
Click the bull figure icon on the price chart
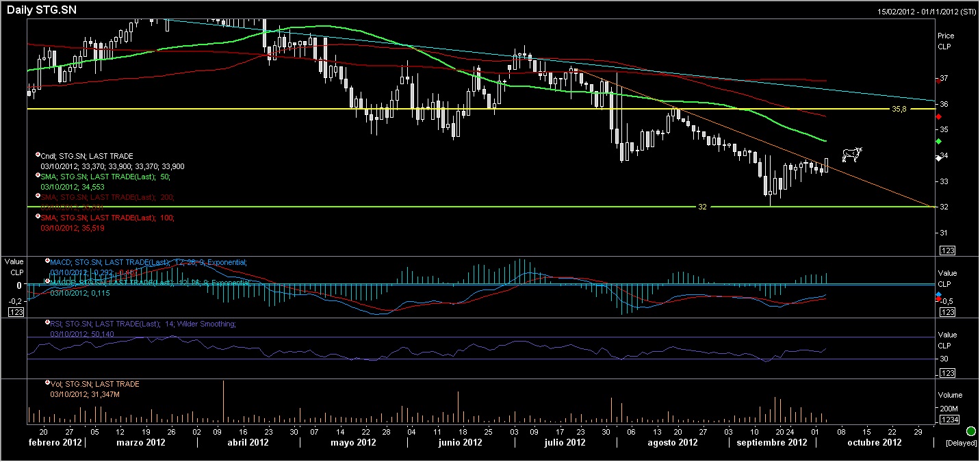point(852,155)
